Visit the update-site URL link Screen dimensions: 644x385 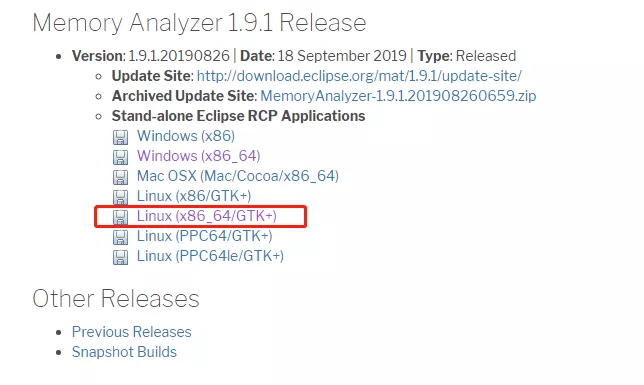pos(359,76)
